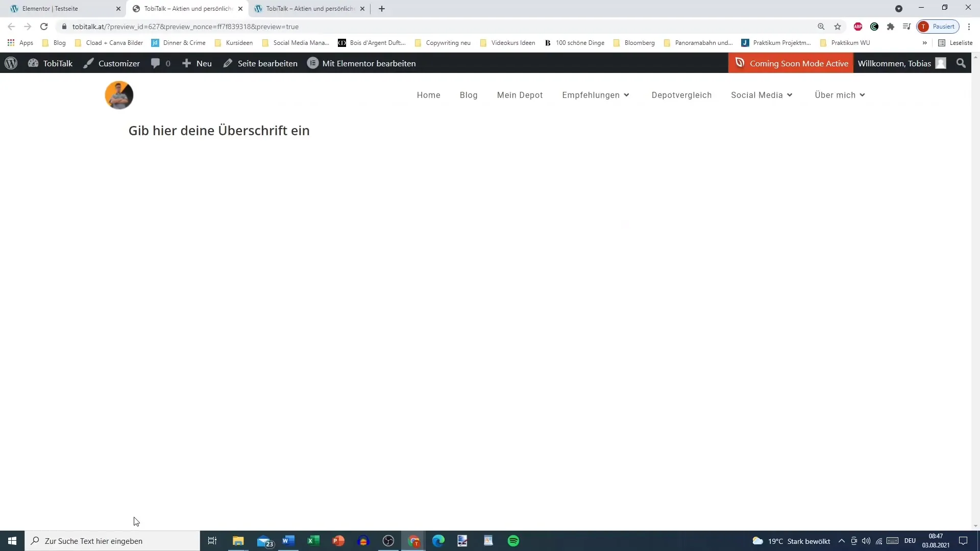Viewport: 980px width, 551px height.
Task: Open the Windows Start menu
Action: coord(12,541)
